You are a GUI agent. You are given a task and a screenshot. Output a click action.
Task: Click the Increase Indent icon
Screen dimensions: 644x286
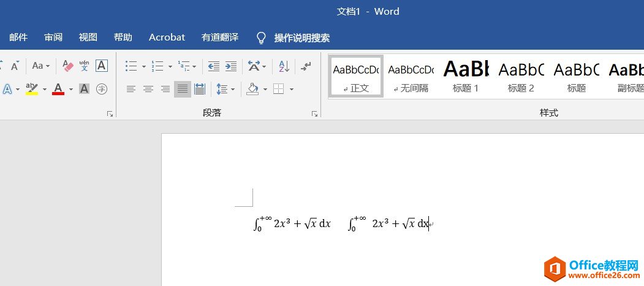tap(231, 66)
